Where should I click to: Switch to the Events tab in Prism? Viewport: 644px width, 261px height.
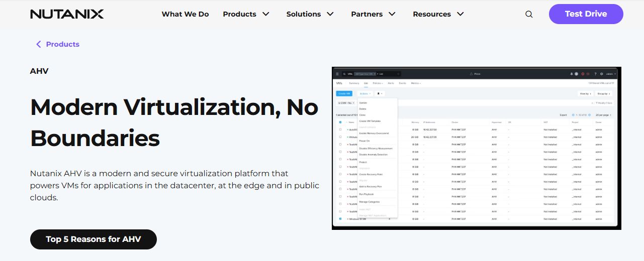click(x=402, y=83)
